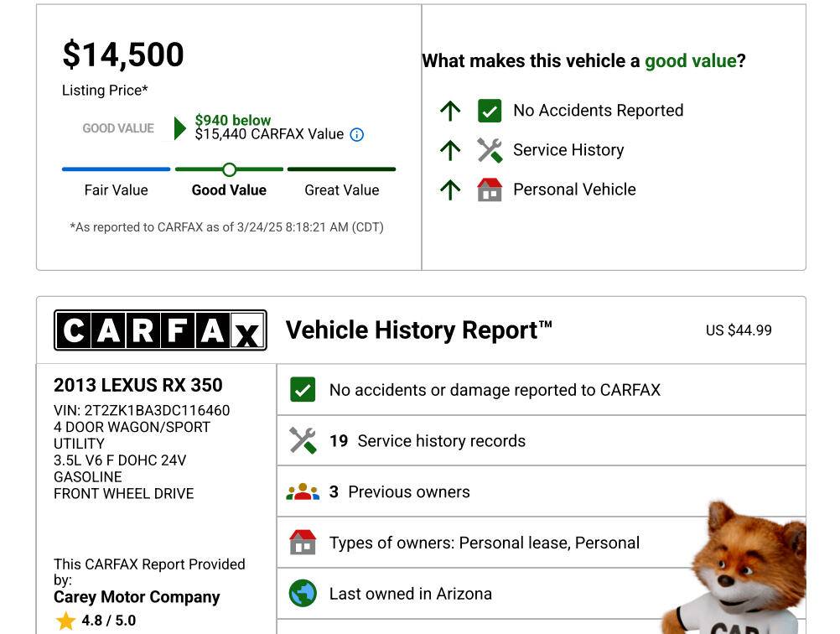This screenshot has width=840, height=634.
Task: Click the $15,440 CARFAX Value text
Action: click(269, 134)
